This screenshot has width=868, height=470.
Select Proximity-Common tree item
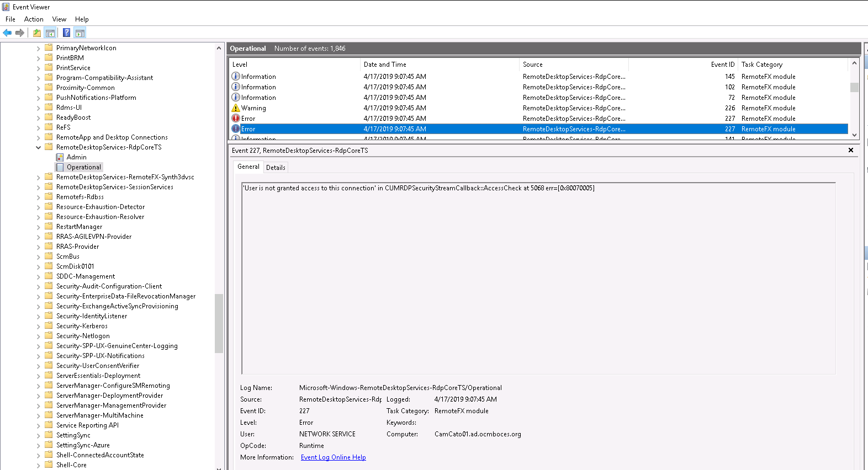[x=86, y=88]
